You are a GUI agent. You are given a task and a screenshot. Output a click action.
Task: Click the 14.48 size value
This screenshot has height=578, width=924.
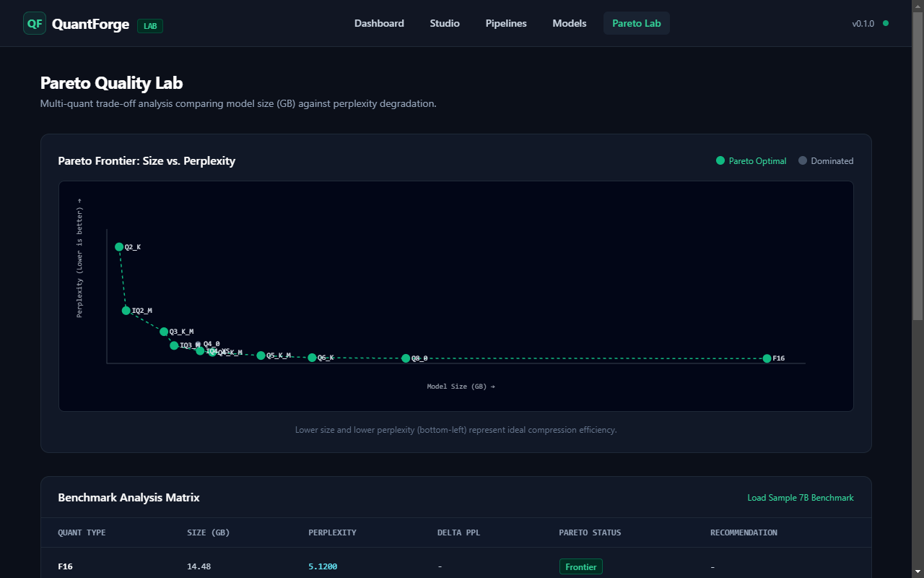point(199,567)
